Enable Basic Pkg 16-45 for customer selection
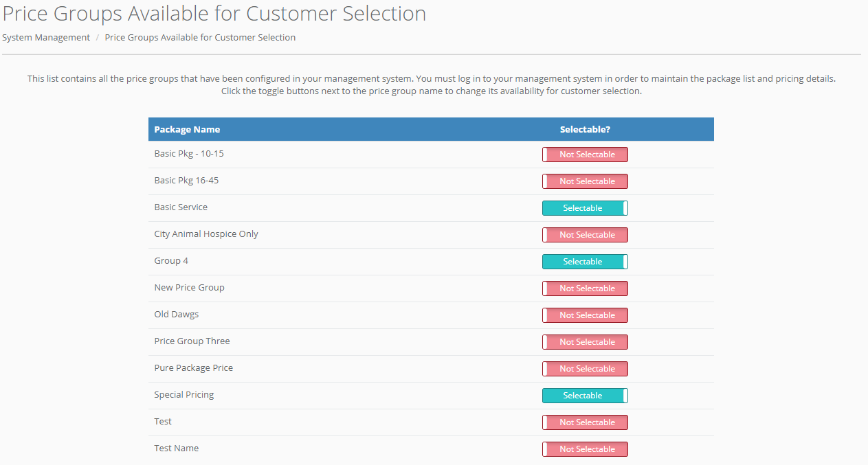The width and height of the screenshot is (868, 465). [585, 181]
